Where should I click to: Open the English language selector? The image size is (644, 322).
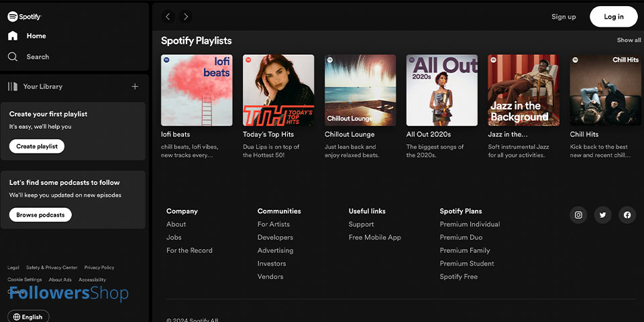(28, 316)
